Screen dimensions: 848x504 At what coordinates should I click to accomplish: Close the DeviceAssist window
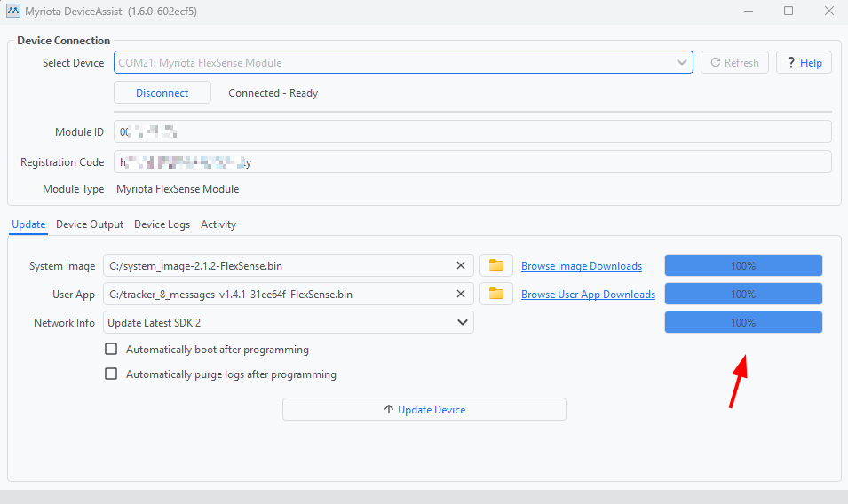click(x=829, y=11)
